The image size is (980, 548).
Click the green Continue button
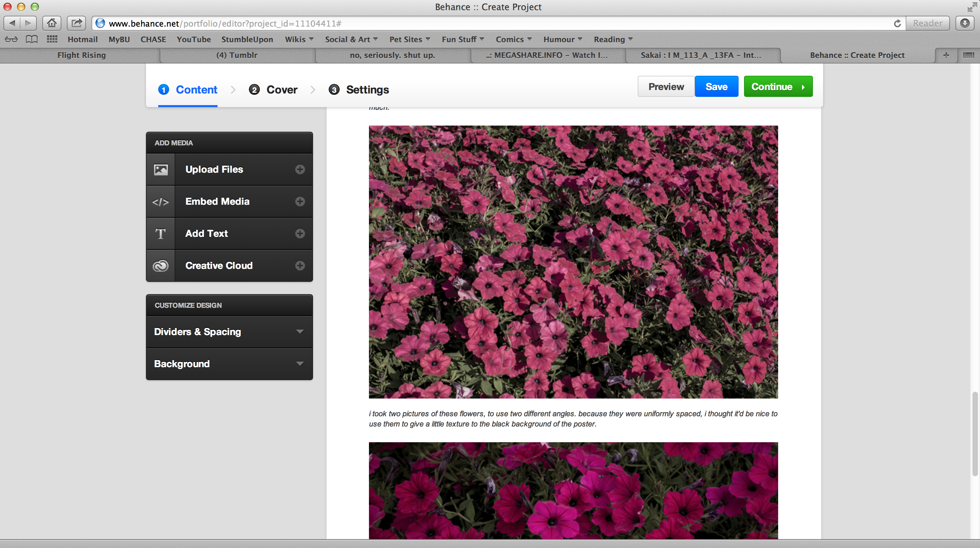click(778, 86)
